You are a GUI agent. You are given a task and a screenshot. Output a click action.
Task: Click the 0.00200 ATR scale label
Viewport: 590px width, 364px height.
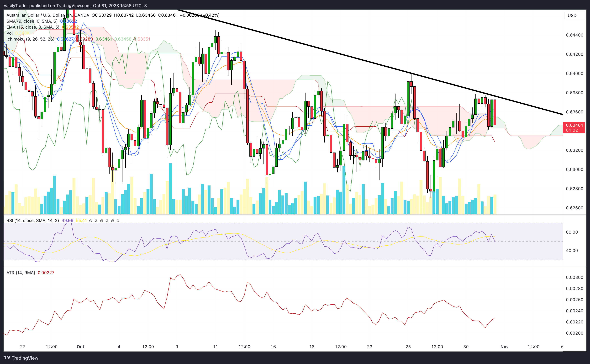pyautogui.click(x=575, y=333)
